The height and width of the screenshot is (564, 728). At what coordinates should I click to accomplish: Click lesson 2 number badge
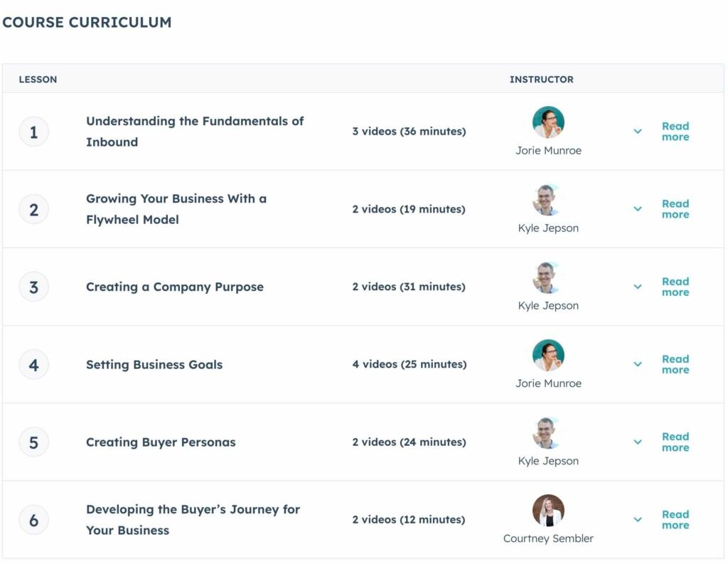point(33,209)
